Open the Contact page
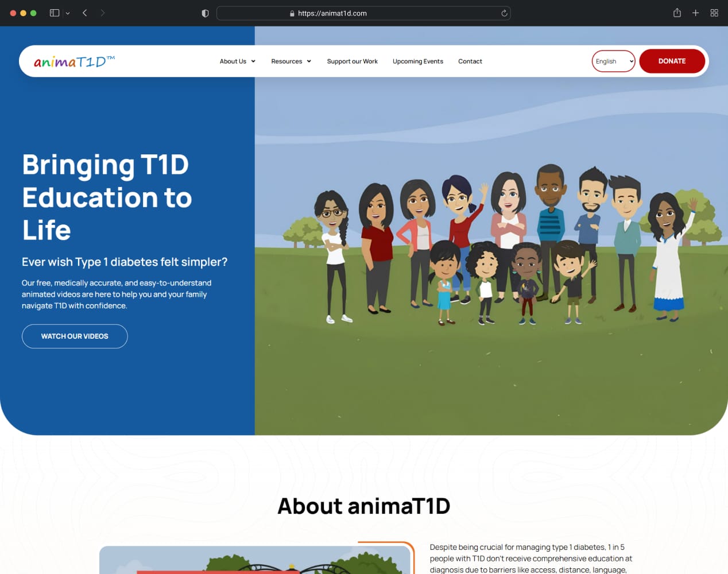The image size is (728, 574). click(470, 61)
